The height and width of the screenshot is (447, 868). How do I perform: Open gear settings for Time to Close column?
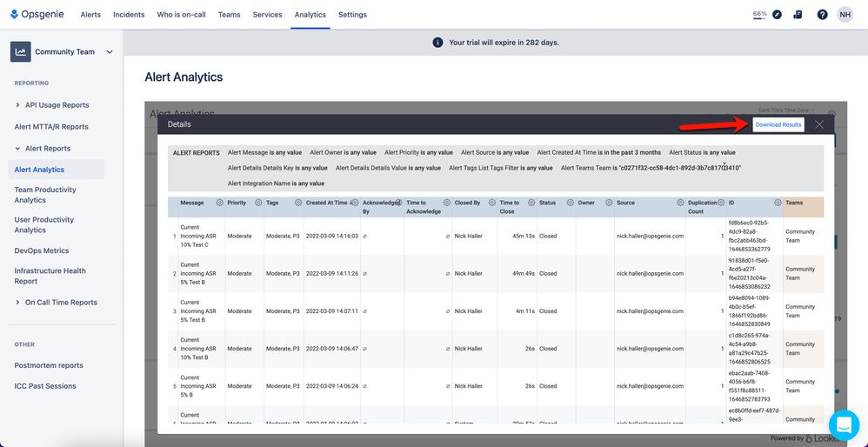pos(531,203)
